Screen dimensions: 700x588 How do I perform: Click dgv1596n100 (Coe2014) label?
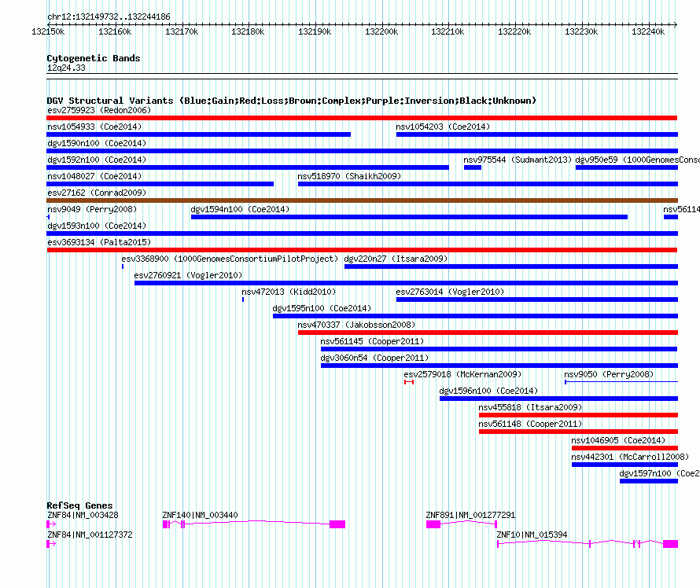[489, 391]
